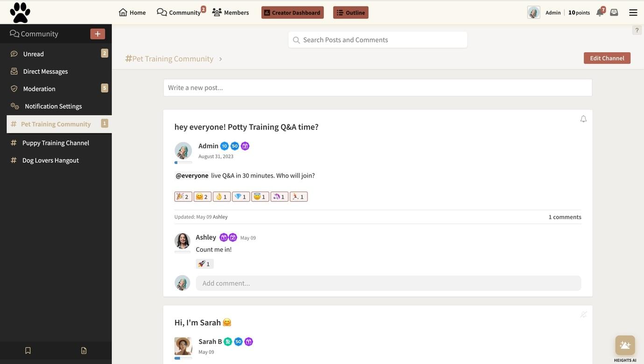Click the red plus button beside Community
The image size is (644, 364).
pyautogui.click(x=98, y=34)
